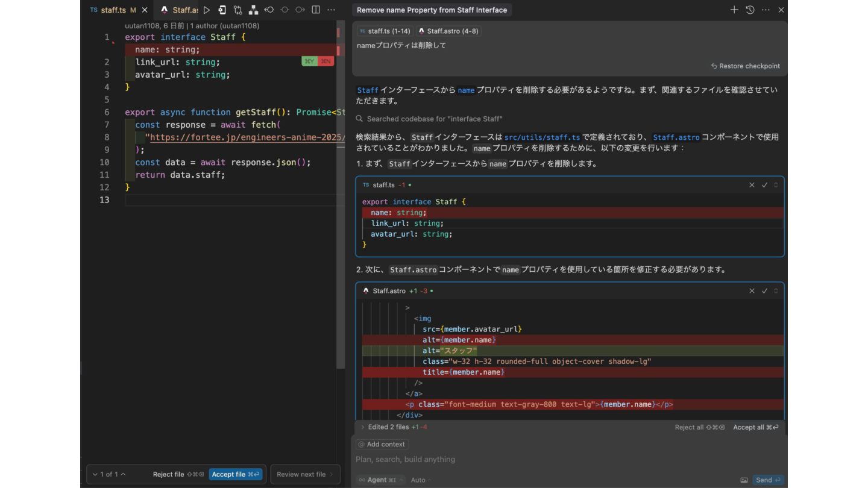Click the compare changes arrows icon
Image resolution: width=868 pixels, height=488 pixels.
[238, 10]
